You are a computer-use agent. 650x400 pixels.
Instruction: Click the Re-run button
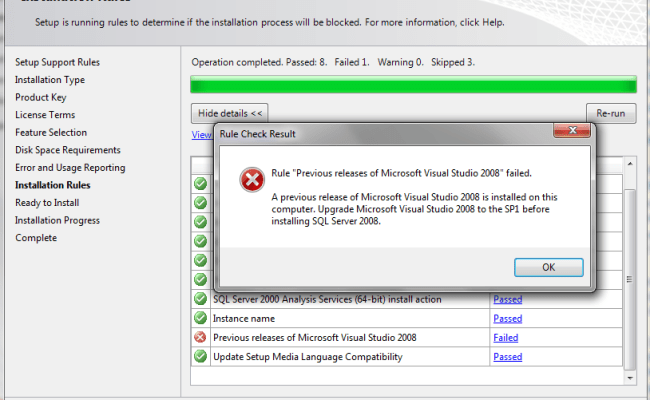[x=611, y=113]
